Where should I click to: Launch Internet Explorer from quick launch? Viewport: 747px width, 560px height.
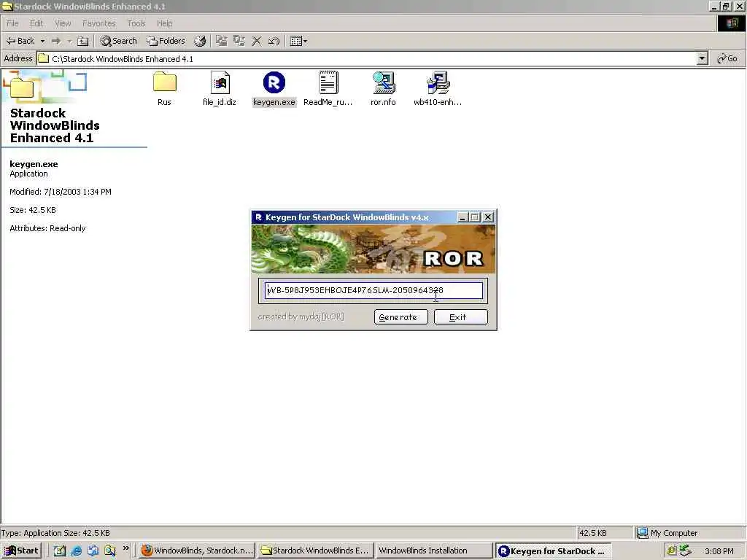click(76, 551)
